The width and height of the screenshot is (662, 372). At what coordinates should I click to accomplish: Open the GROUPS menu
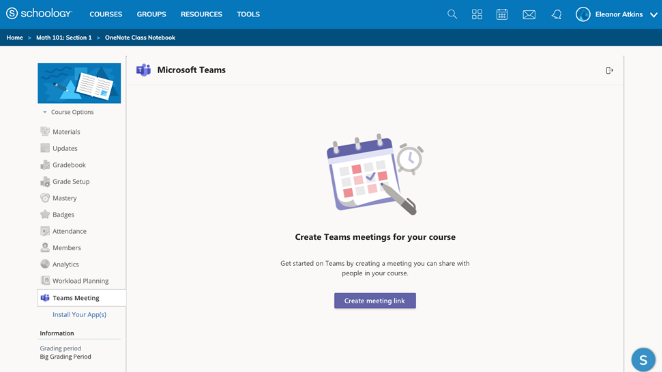(151, 14)
